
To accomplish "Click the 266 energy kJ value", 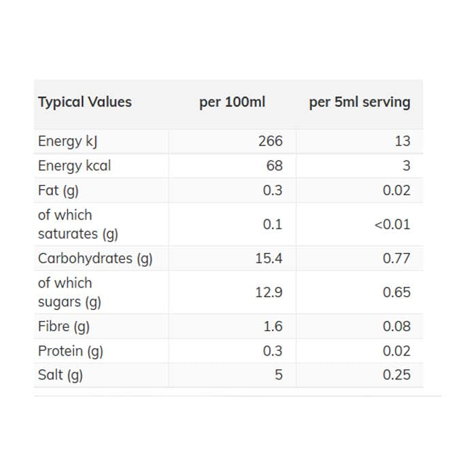I will point(270,141).
